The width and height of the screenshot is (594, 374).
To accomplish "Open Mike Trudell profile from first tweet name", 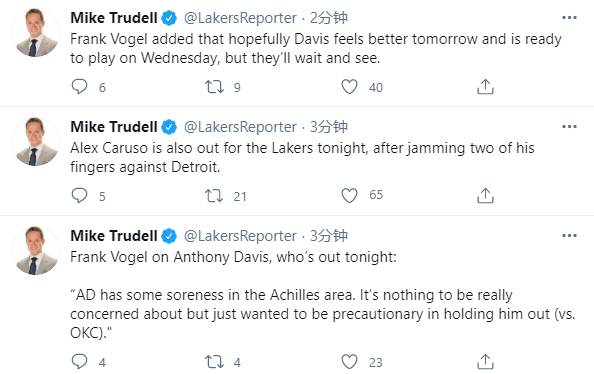I will click(x=114, y=18).
